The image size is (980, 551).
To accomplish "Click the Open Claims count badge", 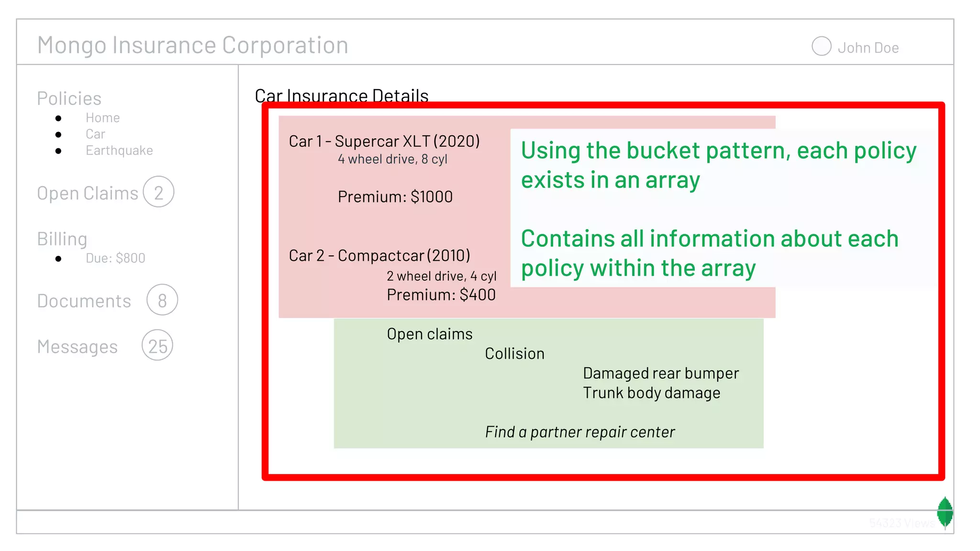I will (158, 192).
